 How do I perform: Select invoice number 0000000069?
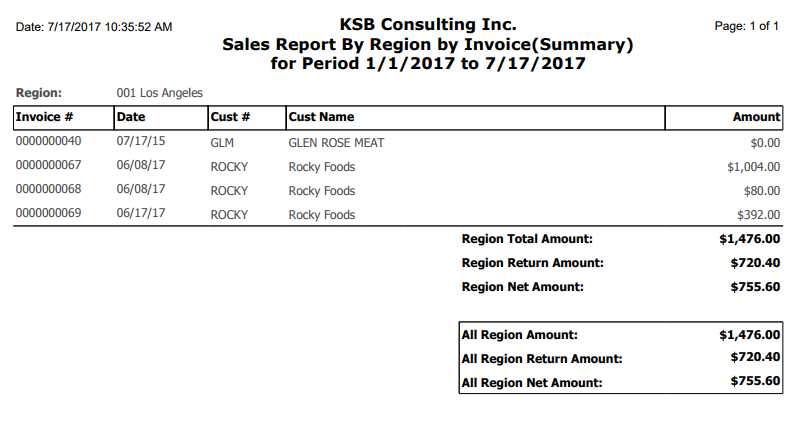pyautogui.click(x=48, y=213)
